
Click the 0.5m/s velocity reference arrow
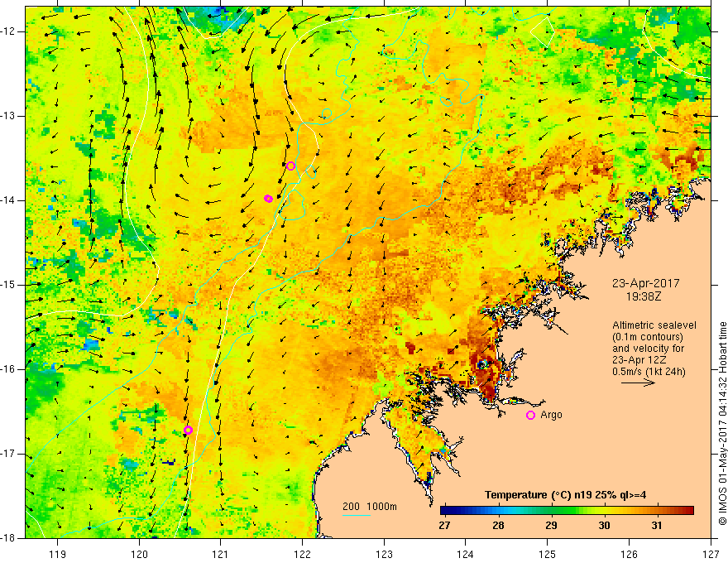click(638, 383)
